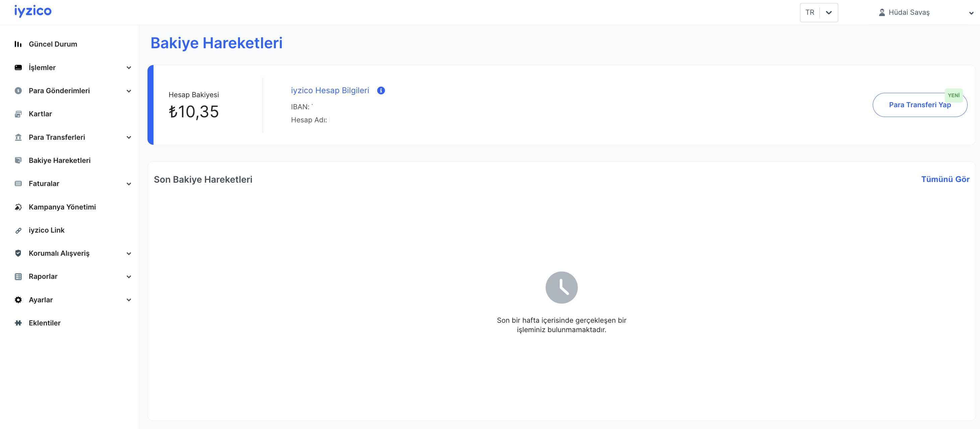The height and width of the screenshot is (429, 980).
Task: Click info icon beside iyzico Hesap Bilgileri
Action: [381, 90]
